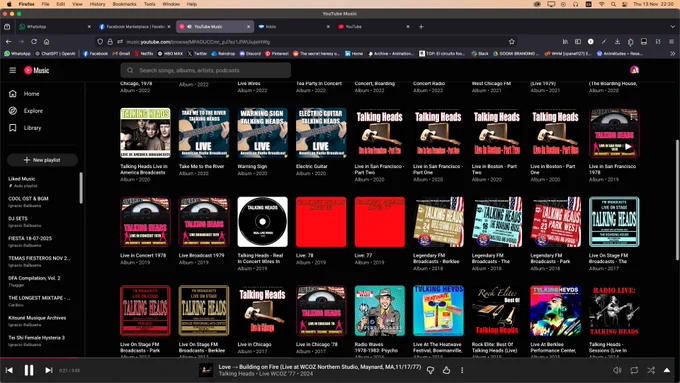The height and width of the screenshot is (383, 680).
Task: Go back in browser history
Action: pyautogui.click(x=9, y=42)
